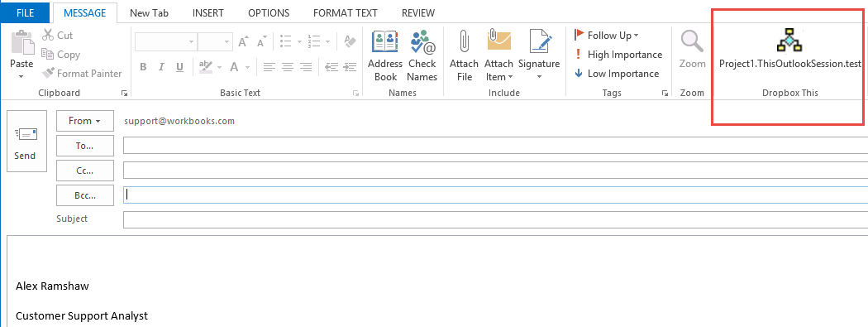
Task: Click the Cc recipients field
Action: 495,171
